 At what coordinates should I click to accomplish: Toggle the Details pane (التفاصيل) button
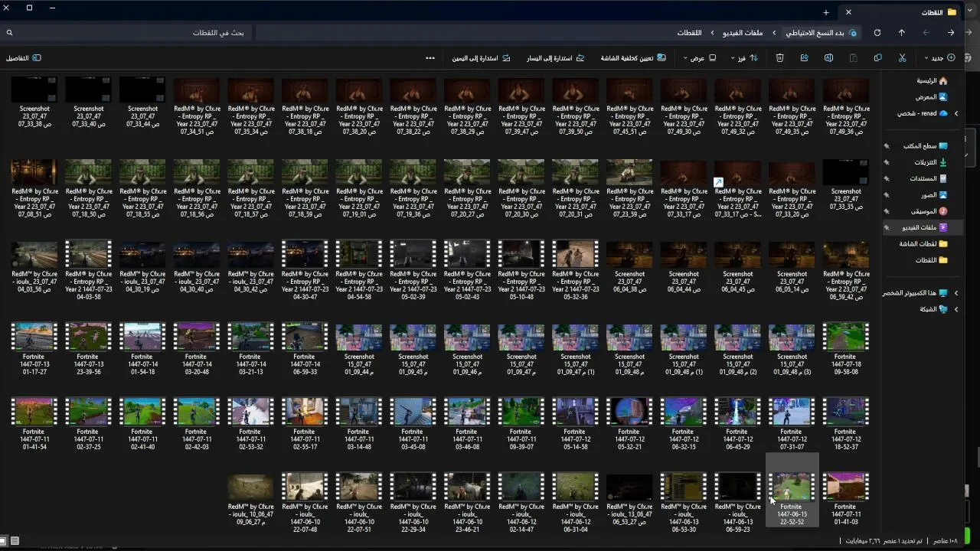[23, 58]
